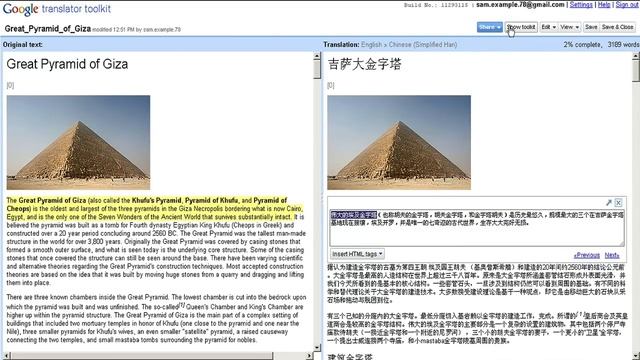Click the pyramid image in the translation pane
This screenshot has width=640, height=360.
click(x=399, y=142)
